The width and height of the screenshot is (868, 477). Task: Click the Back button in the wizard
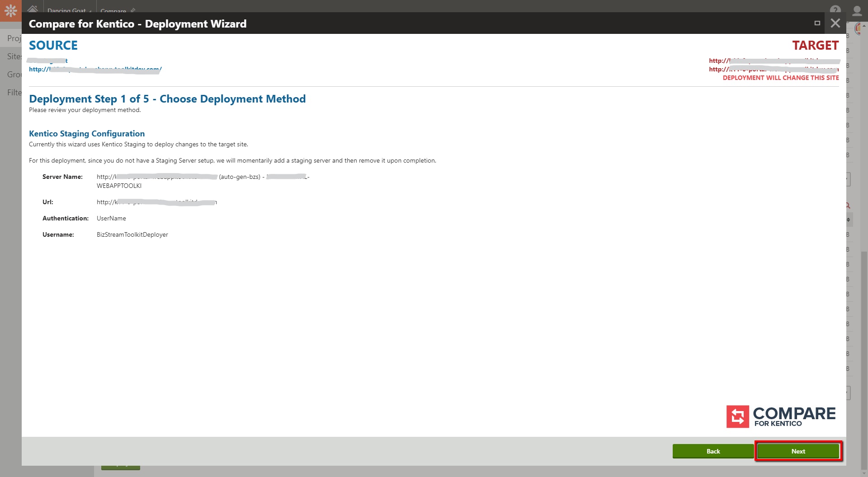pyautogui.click(x=713, y=451)
